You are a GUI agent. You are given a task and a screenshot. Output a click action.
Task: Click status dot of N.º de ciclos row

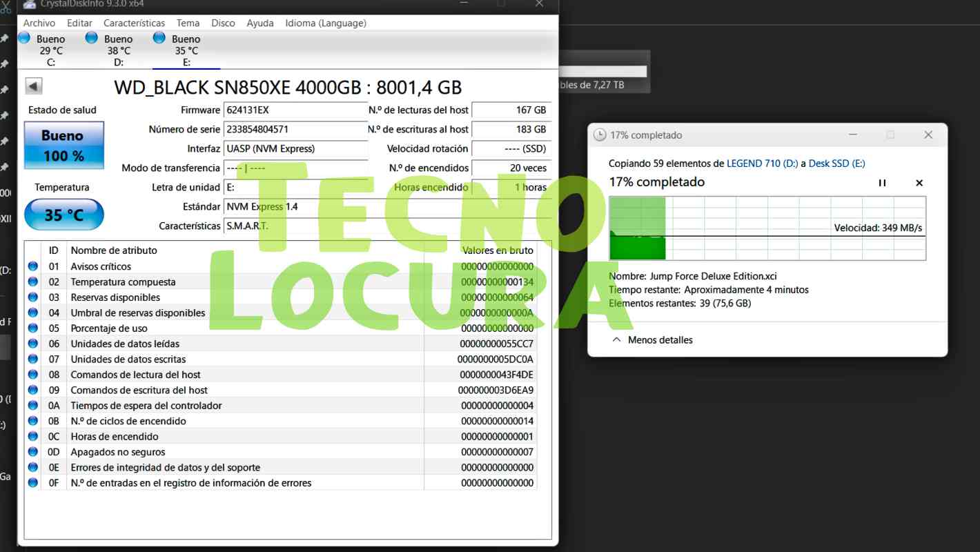click(32, 421)
